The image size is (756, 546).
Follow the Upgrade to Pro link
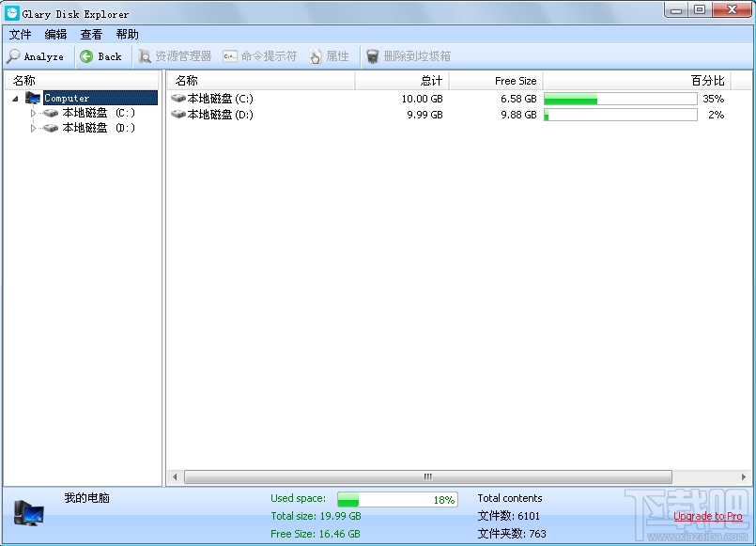click(708, 516)
